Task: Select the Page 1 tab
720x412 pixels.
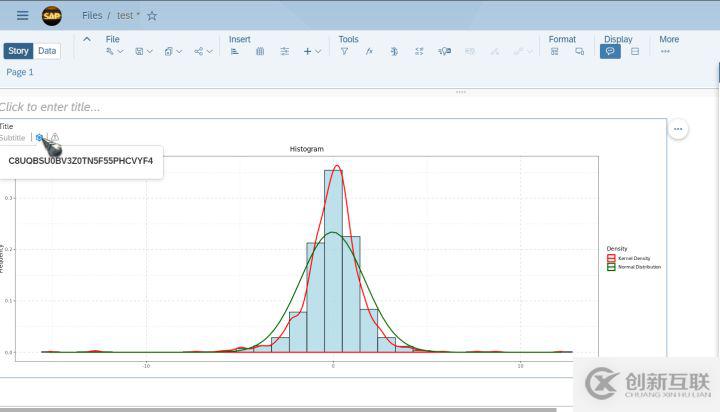Action: (20, 72)
